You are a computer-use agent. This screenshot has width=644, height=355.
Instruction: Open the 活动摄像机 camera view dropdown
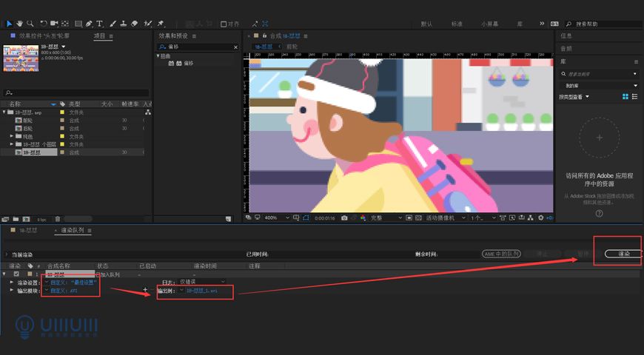[x=445, y=218]
